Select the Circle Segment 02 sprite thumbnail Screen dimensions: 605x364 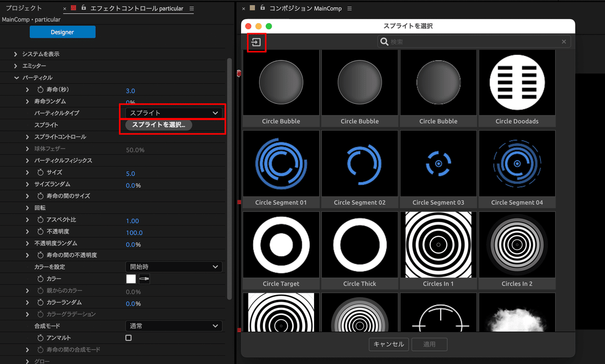tap(359, 163)
